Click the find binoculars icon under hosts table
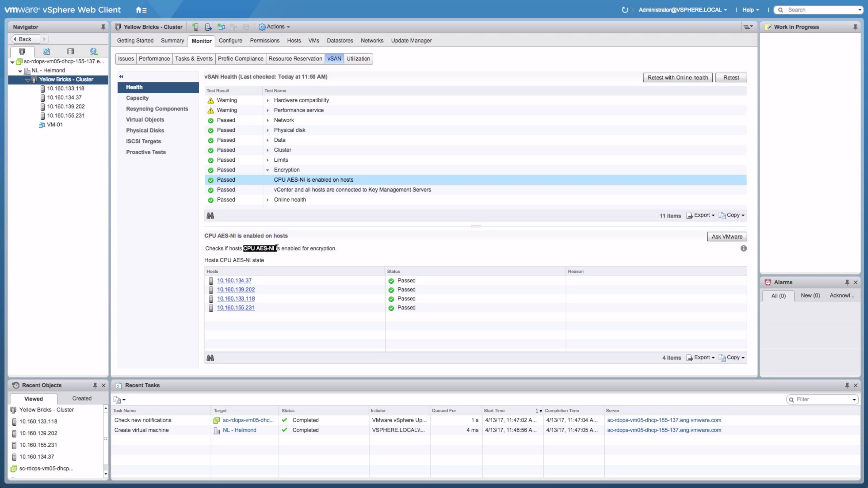 210,358
